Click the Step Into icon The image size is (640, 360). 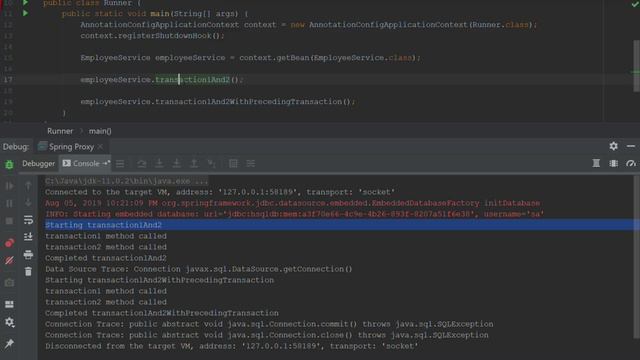(x=159, y=164)
